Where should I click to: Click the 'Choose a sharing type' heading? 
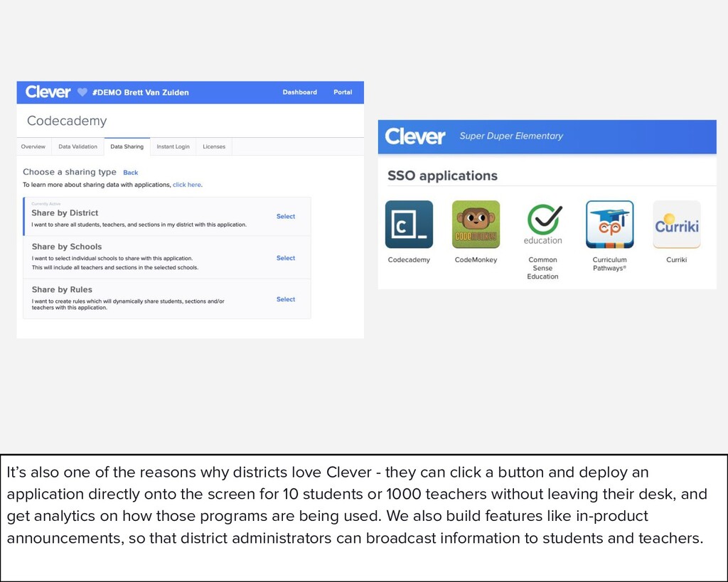70,172
